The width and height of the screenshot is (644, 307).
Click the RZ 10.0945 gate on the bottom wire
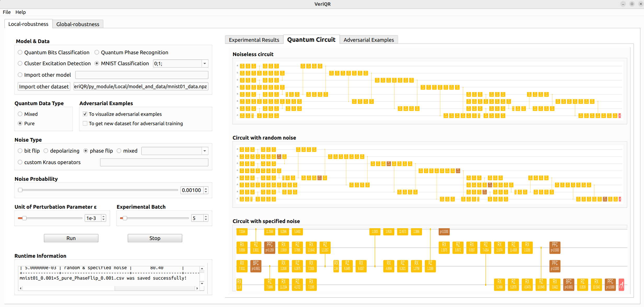pyautogui.click(x=541, y=284)
